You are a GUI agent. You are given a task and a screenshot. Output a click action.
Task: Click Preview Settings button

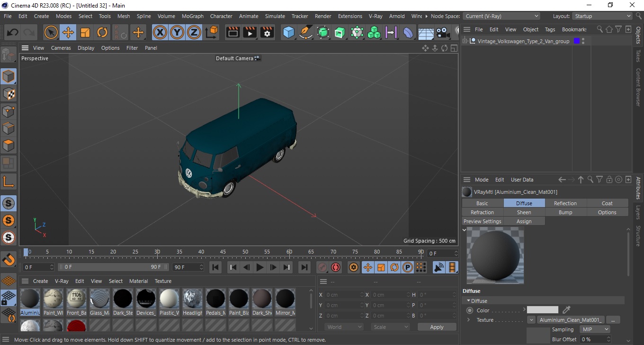[x=482, y=221]
